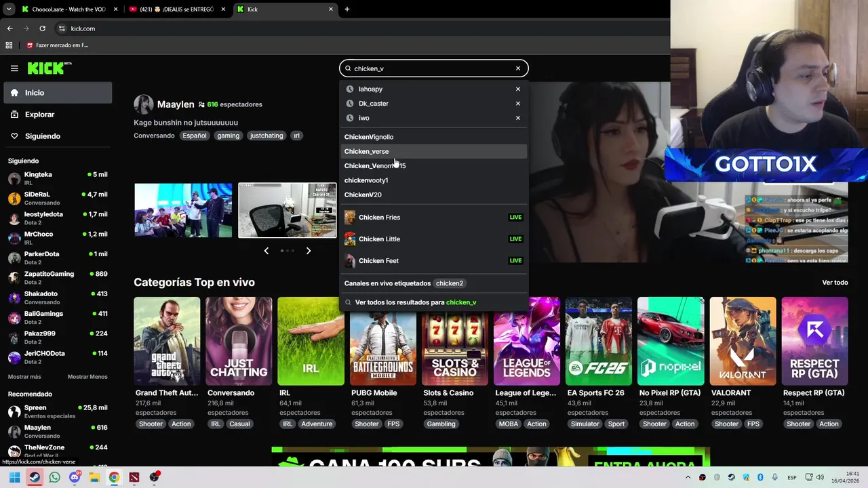
Task: Clear the search field with the X
Action: coord(518,68)
